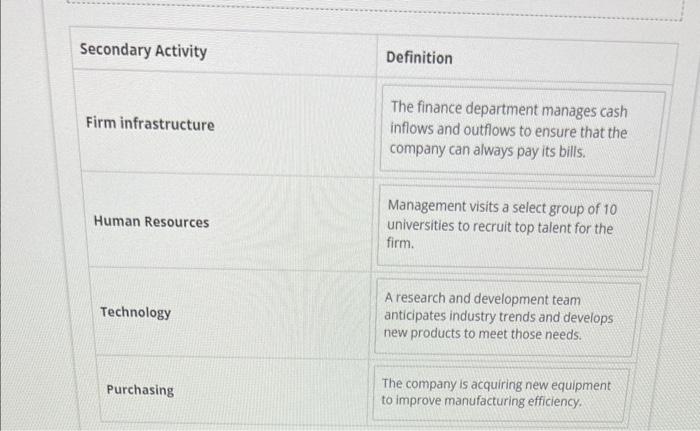This screenshot has height=431, width=700.
Task: Select the research and development definition box
Action: [508, 317]
